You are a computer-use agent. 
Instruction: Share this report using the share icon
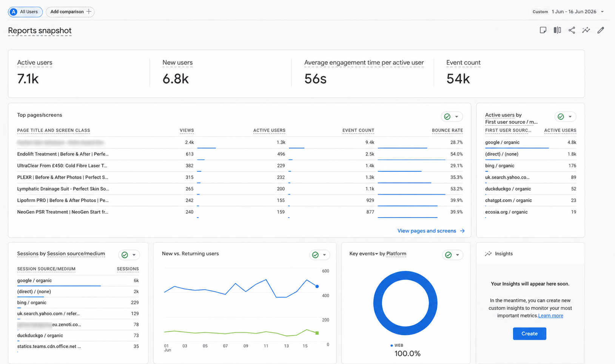coord(572,30)
